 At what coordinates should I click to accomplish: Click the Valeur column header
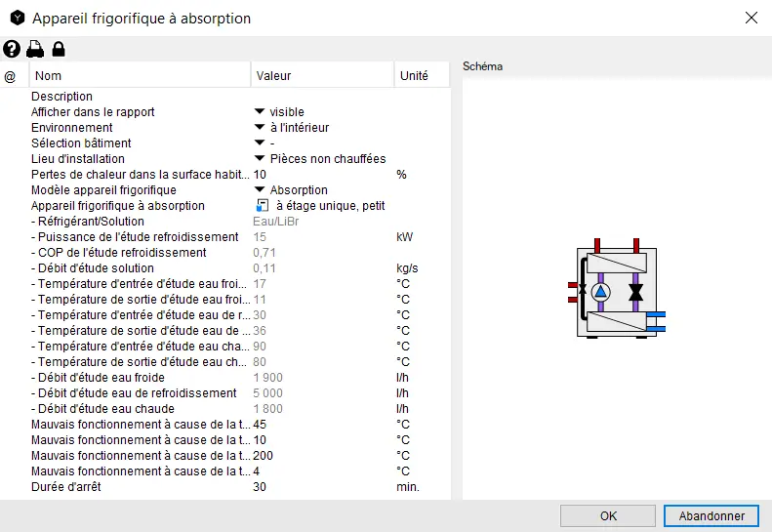pos(273,76)
